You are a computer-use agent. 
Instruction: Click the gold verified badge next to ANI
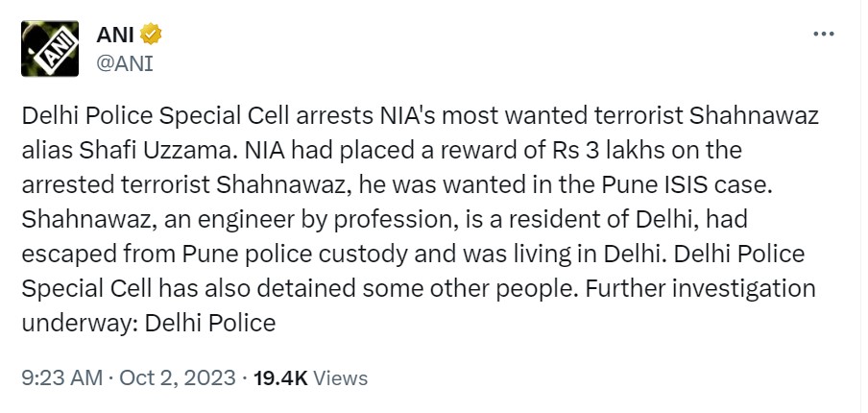pyautogui.click(x=151, y=36)
